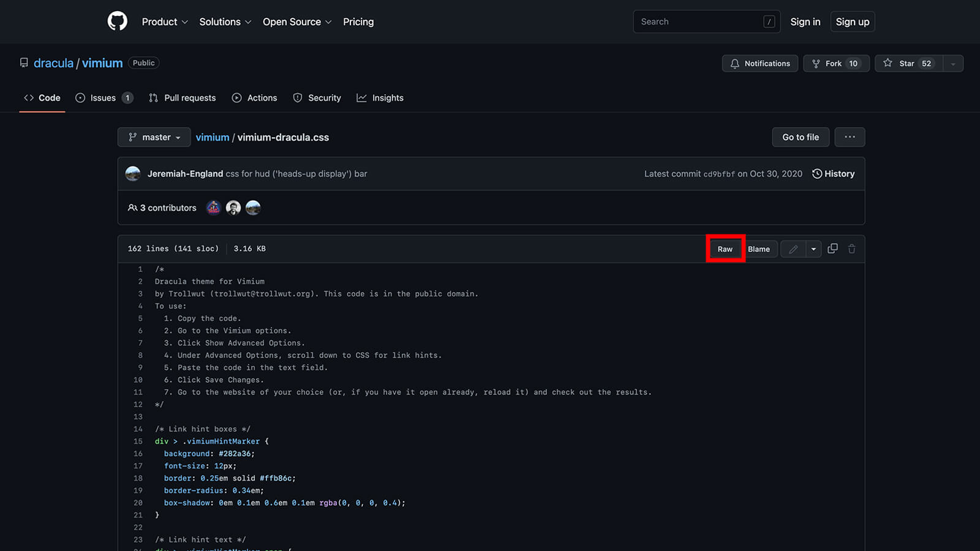This screenshot has width=980, height=551.
Task: Click the Notifications bell button
Action: pos(760,64)
